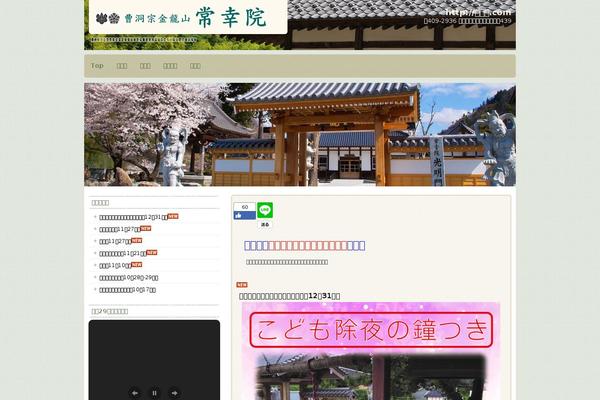Advance to next slide in the slideshow
The width and height of the screenshot is (600, 400).
174,393
